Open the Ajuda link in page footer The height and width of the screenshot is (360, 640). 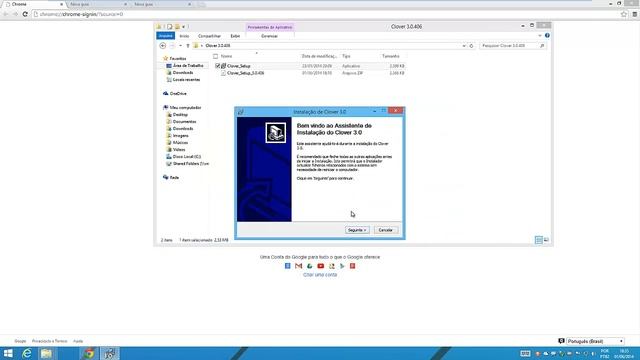pos(78,341)
